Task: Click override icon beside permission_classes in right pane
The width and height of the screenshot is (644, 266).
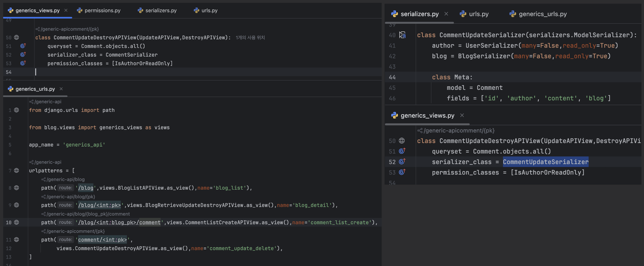Action: 402,172
